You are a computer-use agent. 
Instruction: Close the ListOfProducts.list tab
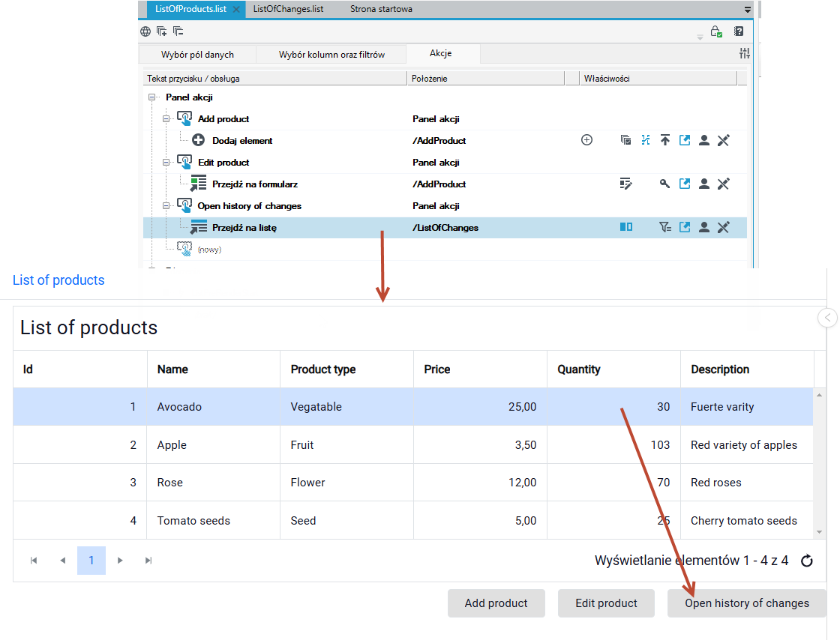[236, 10]
